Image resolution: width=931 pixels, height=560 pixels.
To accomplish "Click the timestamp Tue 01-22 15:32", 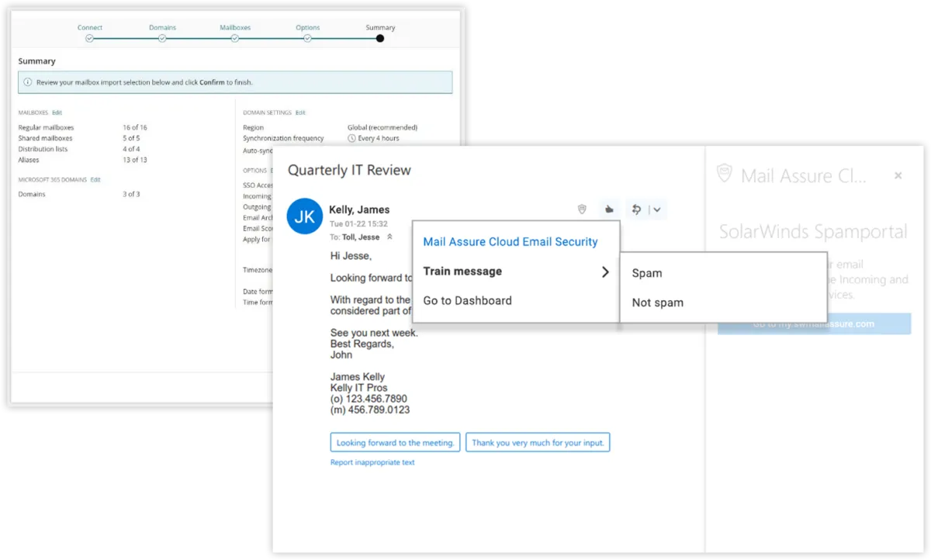I will (x=358, y=224).
